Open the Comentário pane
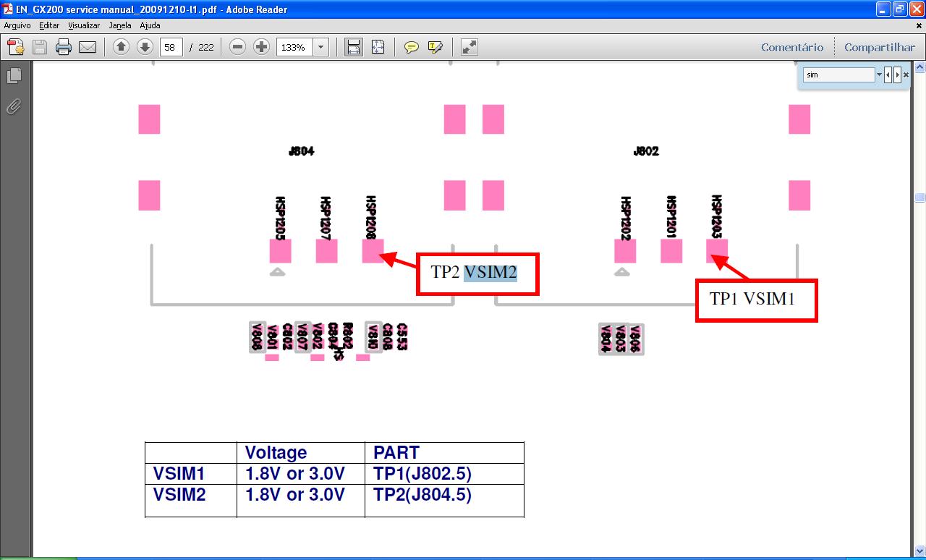Screen dimensions: 926x560 [x=792, y=47]
